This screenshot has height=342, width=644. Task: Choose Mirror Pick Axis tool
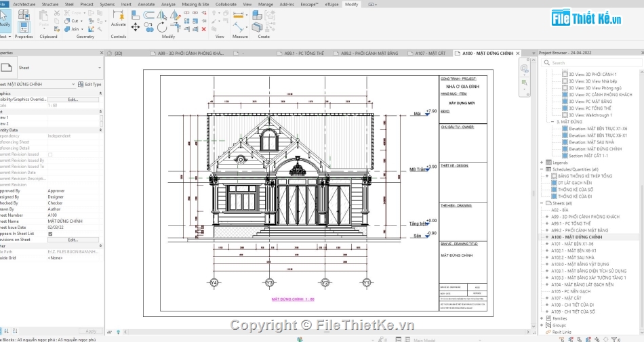[x=162, y=16]
